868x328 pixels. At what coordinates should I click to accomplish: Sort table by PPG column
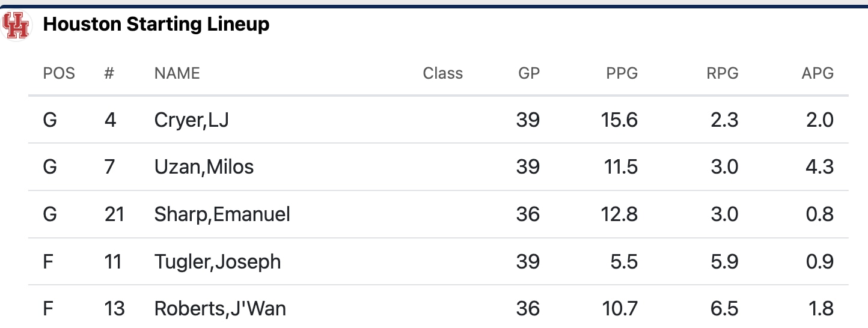[622, 73]
